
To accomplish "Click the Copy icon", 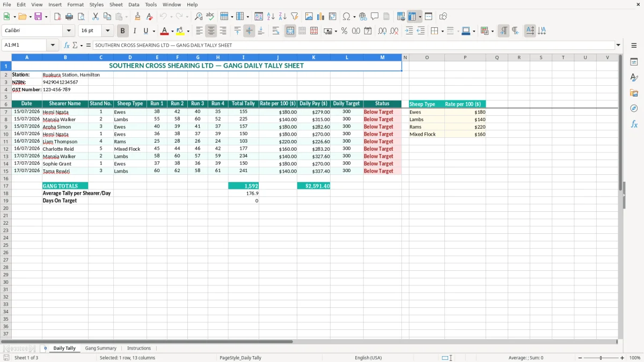I will coord(107,17).
